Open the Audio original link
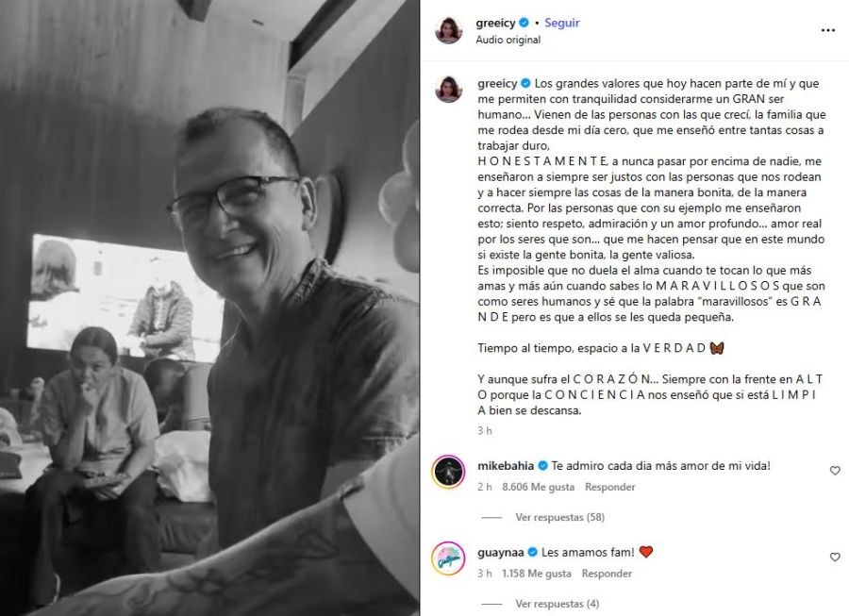 [508, 40]
